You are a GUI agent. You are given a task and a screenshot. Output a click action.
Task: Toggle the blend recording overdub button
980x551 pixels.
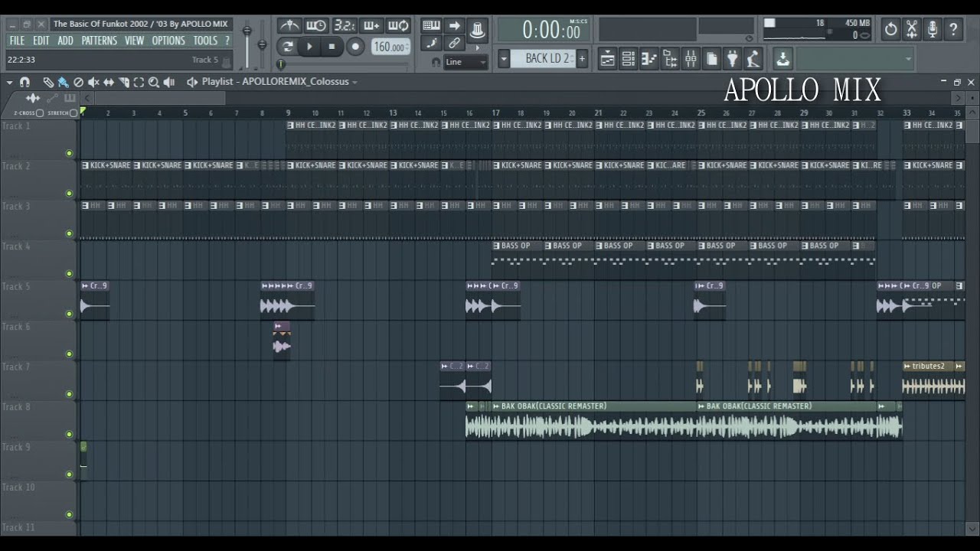pyautogui.click(x=371, y=26)
